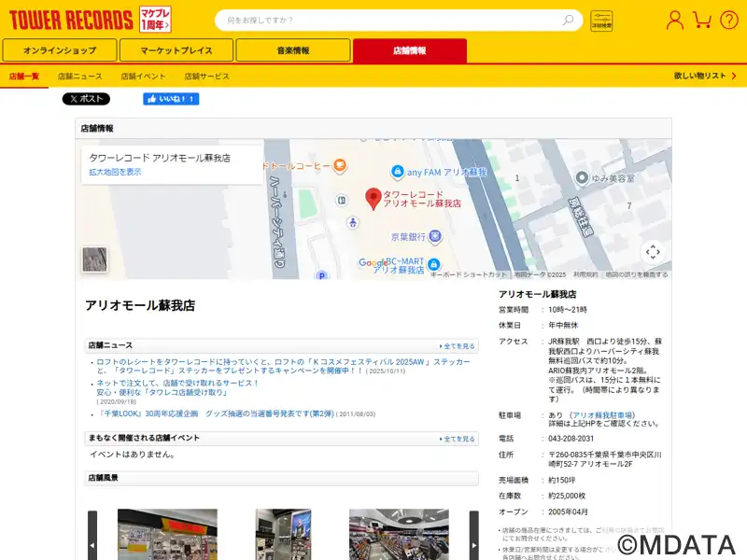Click the map camera controls button
Viewport: 747px width, 560px height.
653,252
